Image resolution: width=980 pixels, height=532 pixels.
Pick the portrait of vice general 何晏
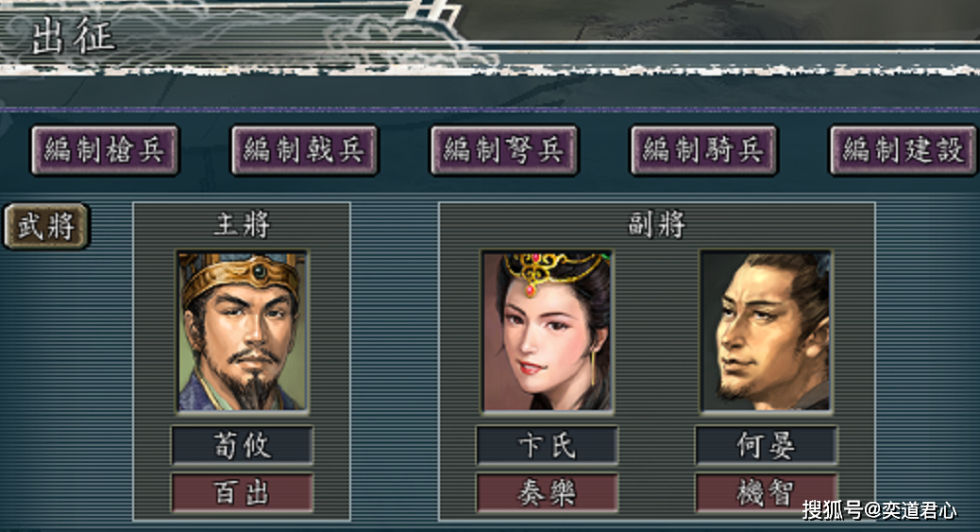[767, 332]
